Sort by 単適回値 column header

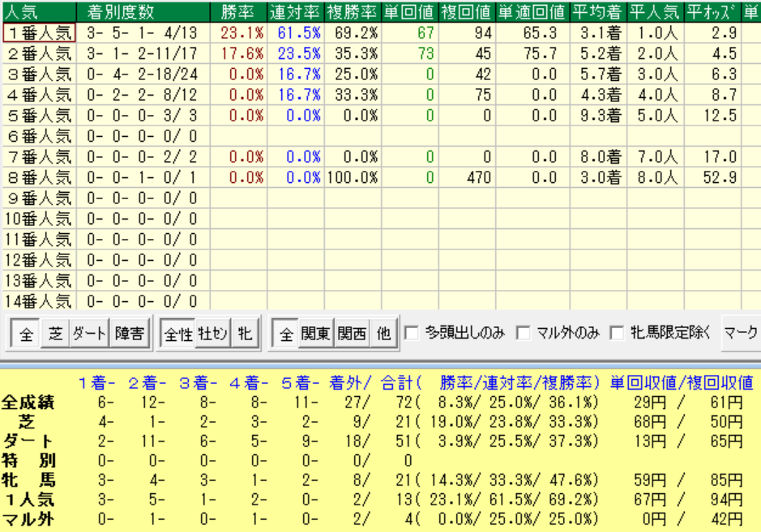(x=533, y=12)
